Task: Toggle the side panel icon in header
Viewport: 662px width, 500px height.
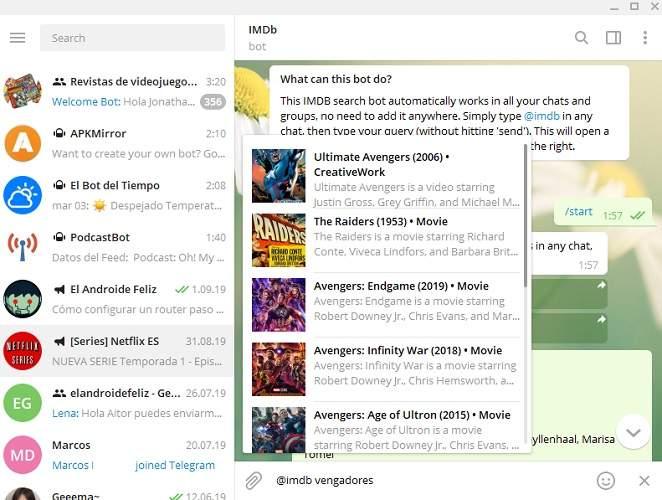Action: pos(613,38)
